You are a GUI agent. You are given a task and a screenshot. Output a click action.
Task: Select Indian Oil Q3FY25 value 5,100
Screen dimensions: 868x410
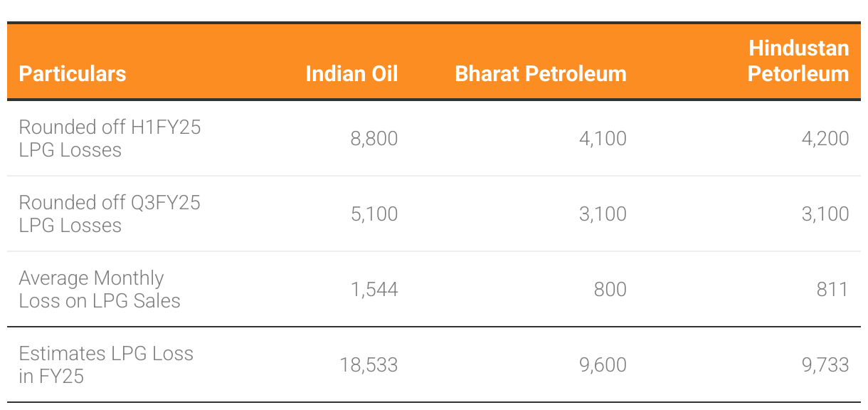(x=374, y=214)
